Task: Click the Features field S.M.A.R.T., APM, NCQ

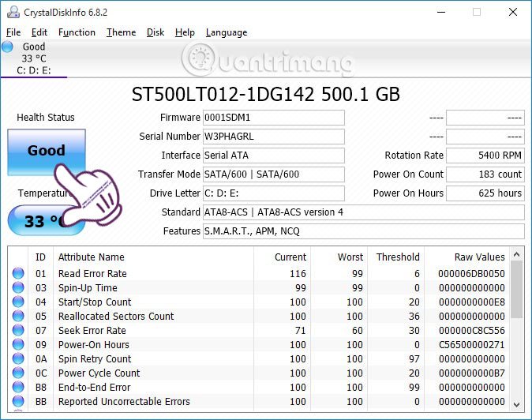Action: click(364, 231)
